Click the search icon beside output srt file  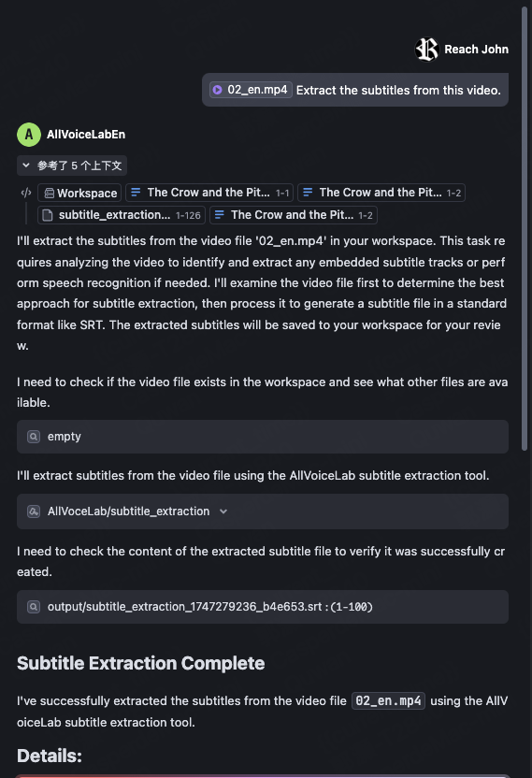coord(34,607)
